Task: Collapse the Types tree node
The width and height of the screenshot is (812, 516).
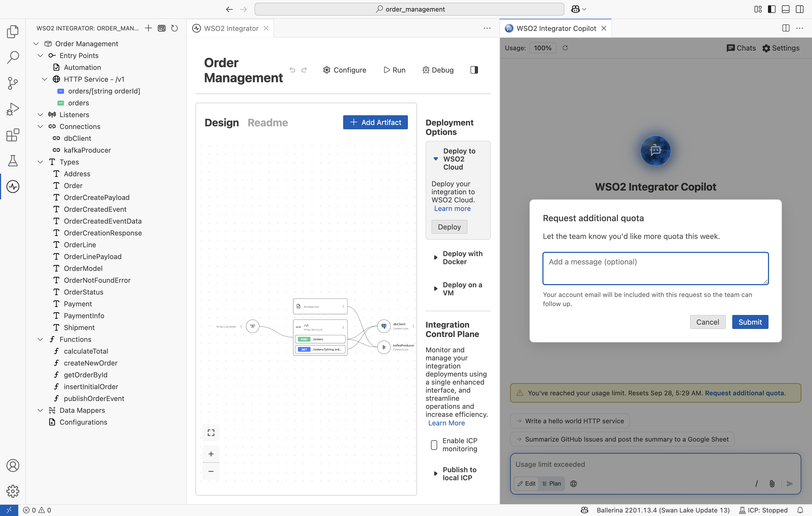Action: [41, 162]
